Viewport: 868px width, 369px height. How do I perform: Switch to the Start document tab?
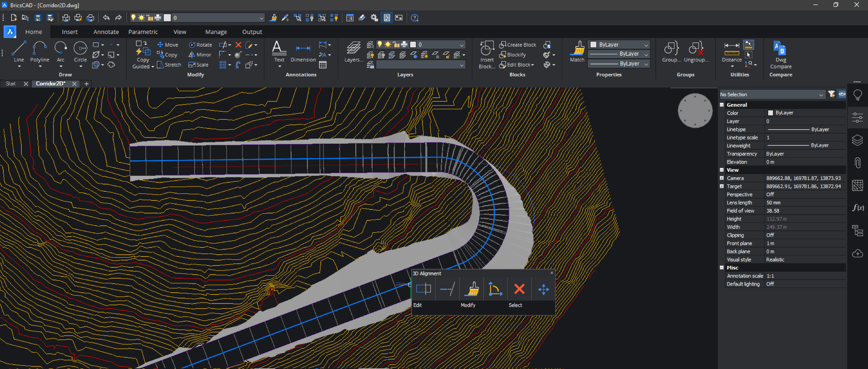tap(11, 84)
